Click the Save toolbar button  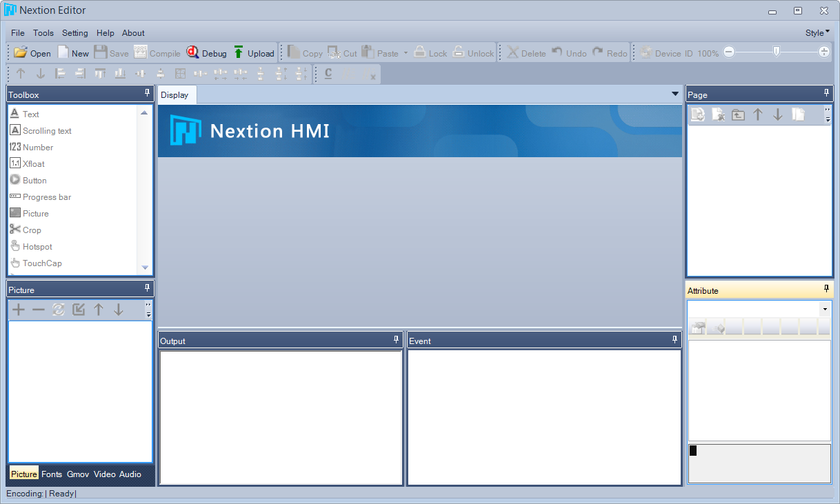click(111, 53)
